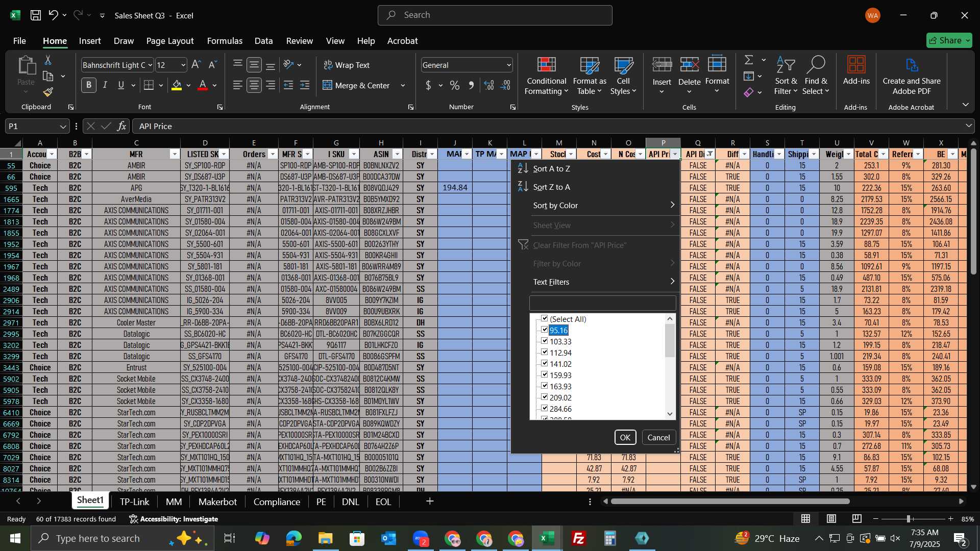Click the Accounting Number Format dollar icon
980x551 pixels.
[428, 85]
